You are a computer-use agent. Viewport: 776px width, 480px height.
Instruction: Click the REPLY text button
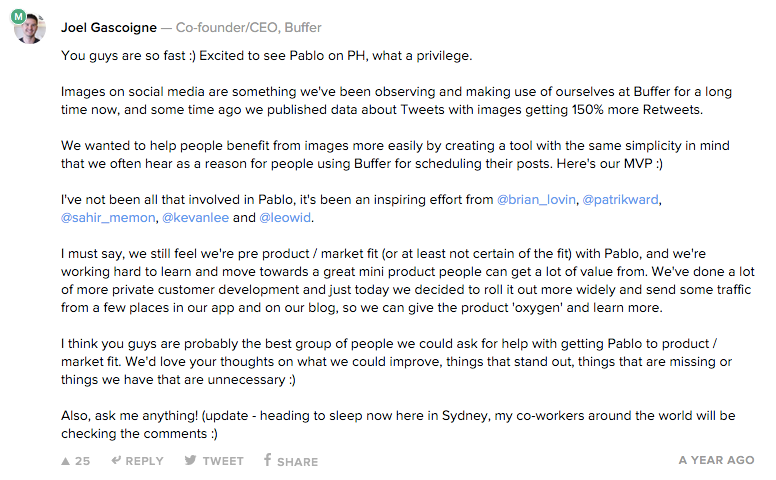[x=144, y=461]
